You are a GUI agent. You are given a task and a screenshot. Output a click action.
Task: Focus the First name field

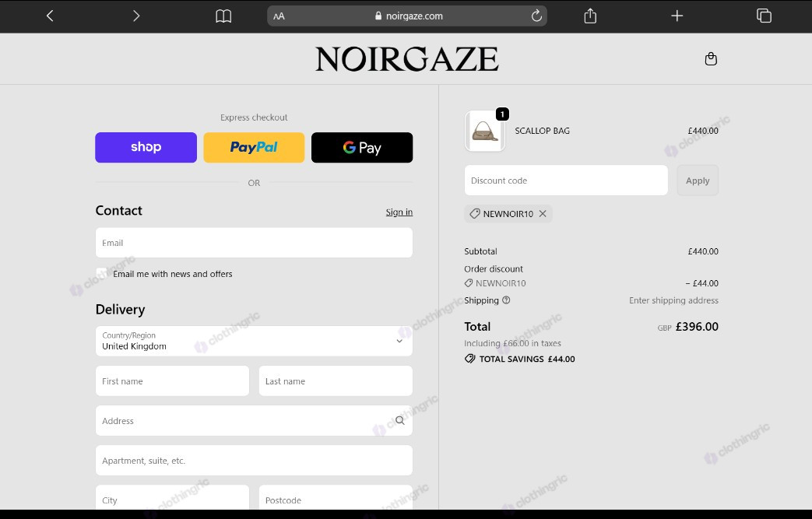pos(173,380)
